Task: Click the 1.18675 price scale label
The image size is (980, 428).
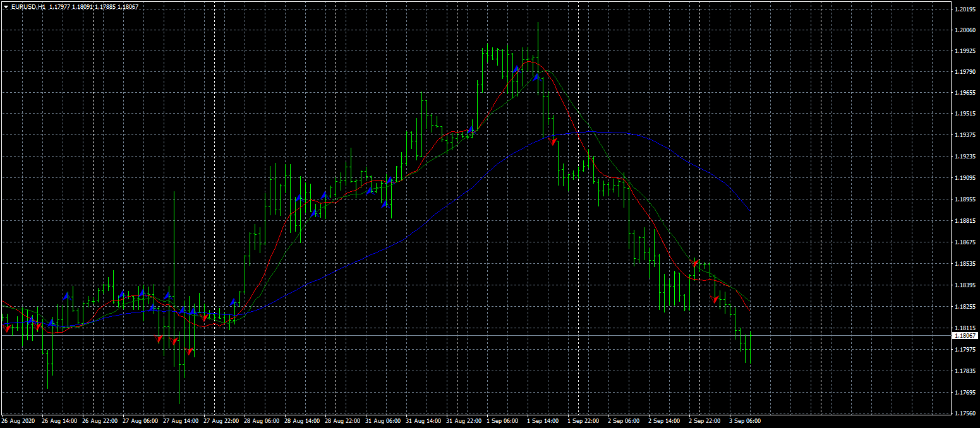Action: tap(965, 244)
